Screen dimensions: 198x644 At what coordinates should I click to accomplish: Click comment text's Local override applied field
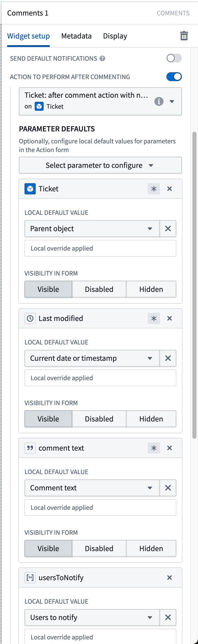[x=100, y=507]
